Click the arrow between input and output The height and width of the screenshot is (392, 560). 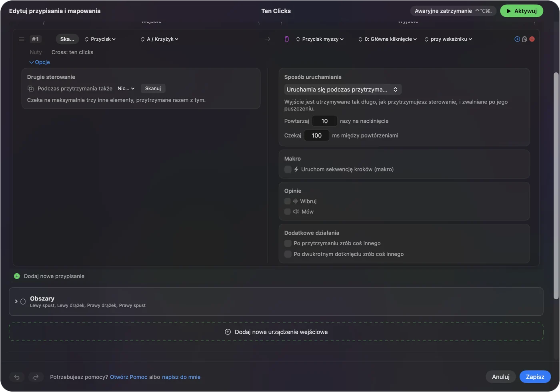pos(268,39)
